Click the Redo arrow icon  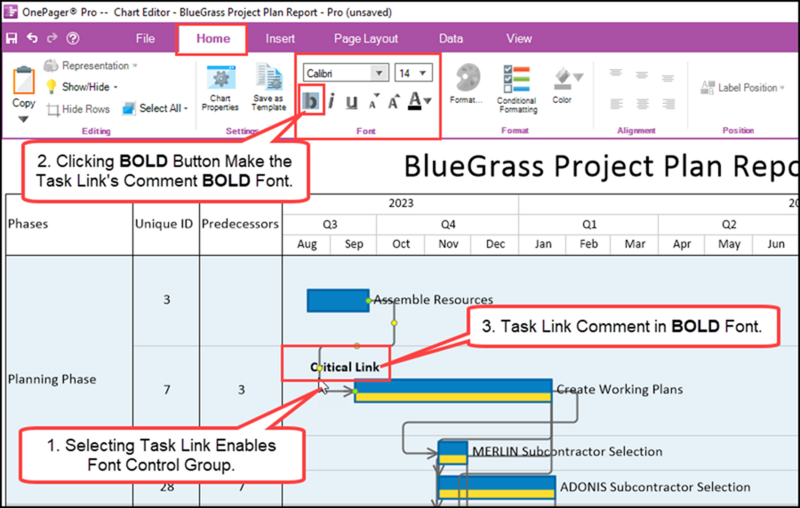click(x=52, y=38)
